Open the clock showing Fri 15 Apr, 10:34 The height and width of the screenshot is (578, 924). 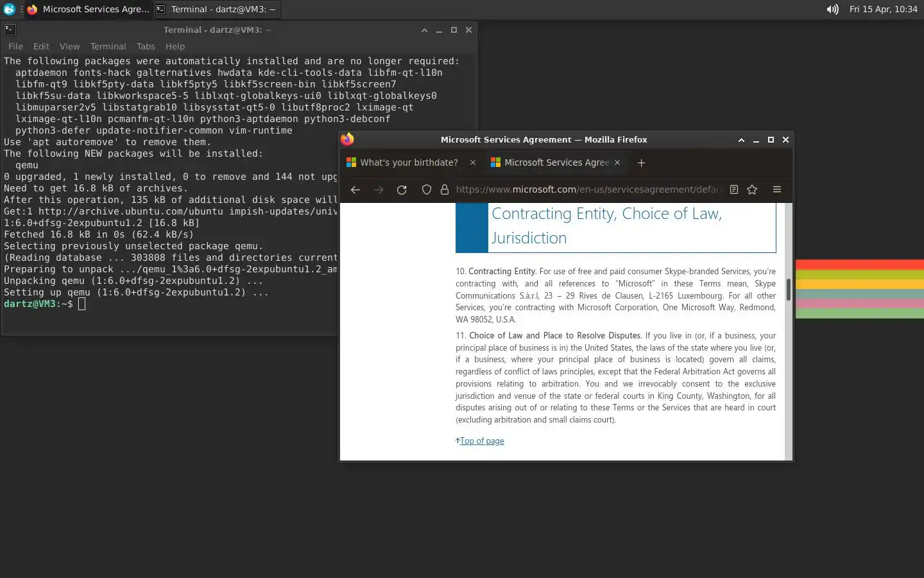pos(883,9)
